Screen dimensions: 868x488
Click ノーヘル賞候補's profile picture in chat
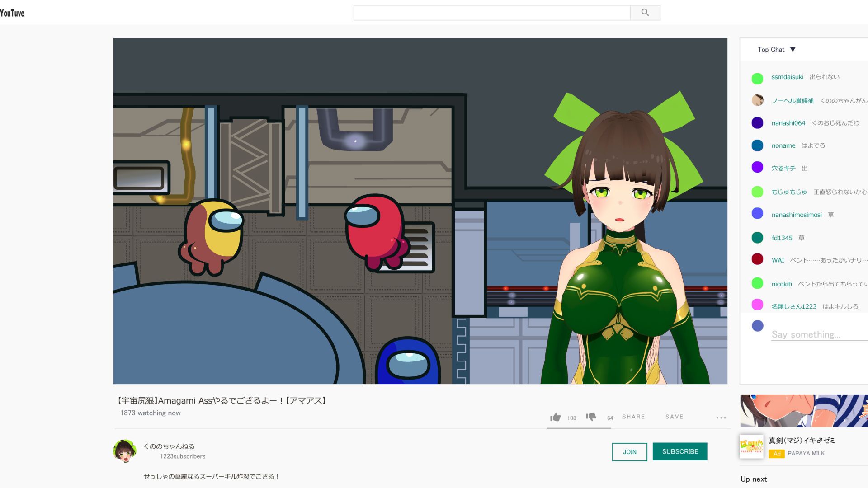(x=757, y=100)
